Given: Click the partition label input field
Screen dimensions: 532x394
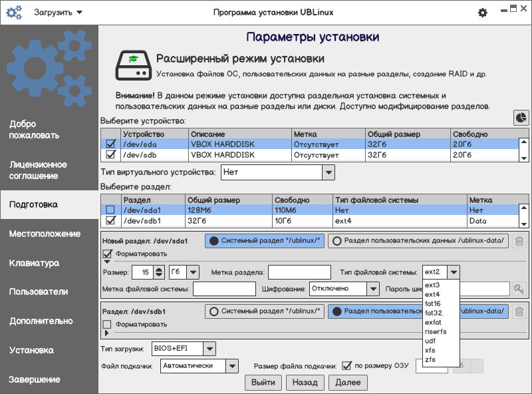Looking at the screenshot, I should pos(299,272).
